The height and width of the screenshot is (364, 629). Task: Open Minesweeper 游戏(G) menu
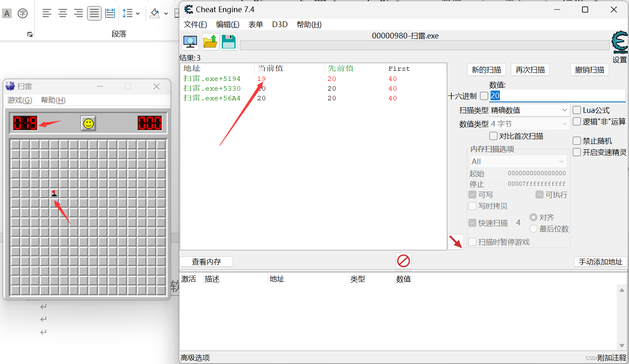(20, 100)
